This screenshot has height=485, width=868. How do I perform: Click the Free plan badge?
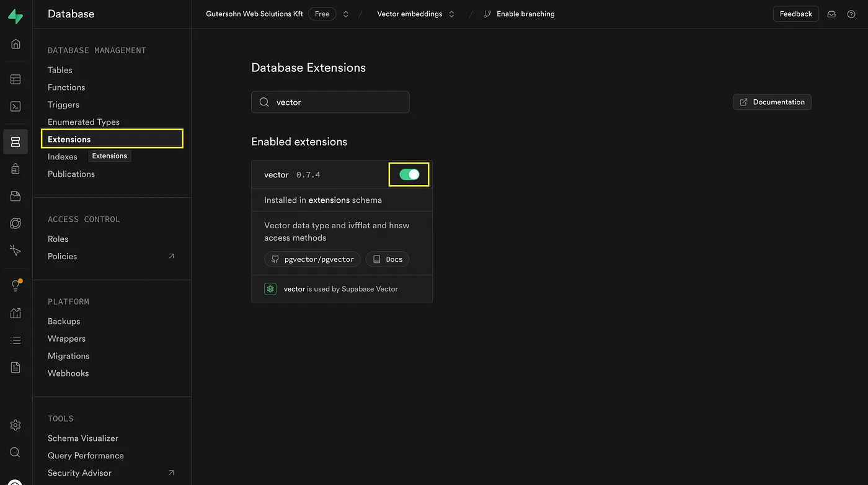click(322, 14)
